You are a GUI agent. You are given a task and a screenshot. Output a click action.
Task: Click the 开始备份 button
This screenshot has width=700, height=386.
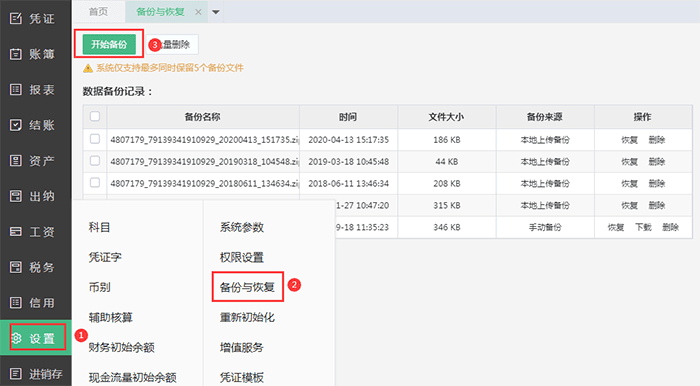pyautogui.click(x=109, y=44)
